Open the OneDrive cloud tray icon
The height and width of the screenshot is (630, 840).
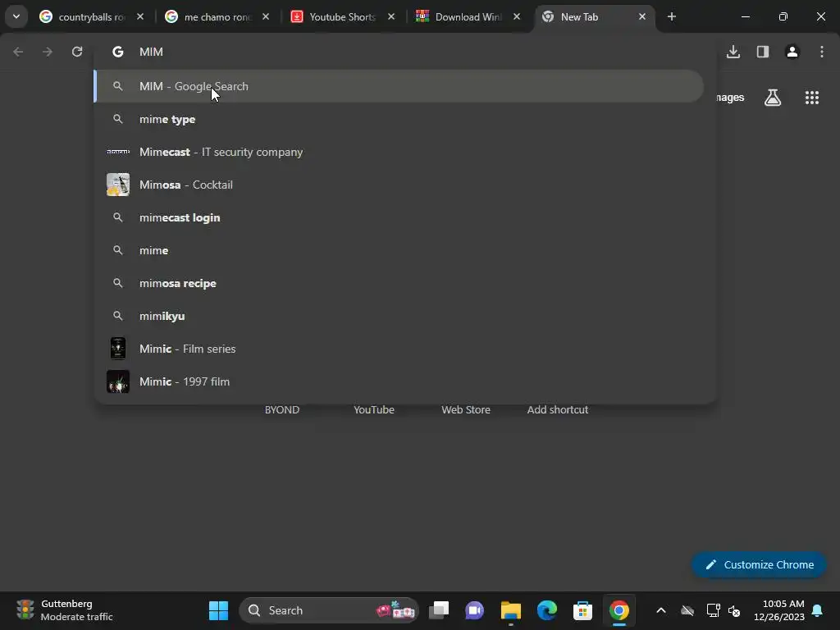click(687, 610)
